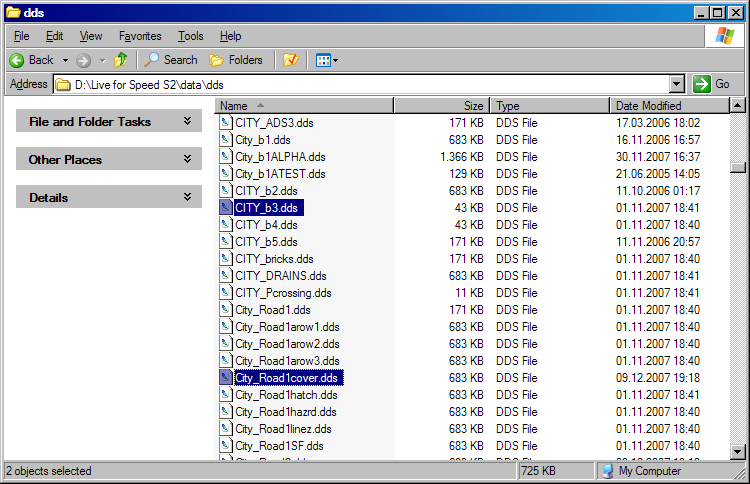Click the City_b1ATEST.dds file icon
Image resolution: width=750 pixels, height=484 pixels.
point(226,174)
